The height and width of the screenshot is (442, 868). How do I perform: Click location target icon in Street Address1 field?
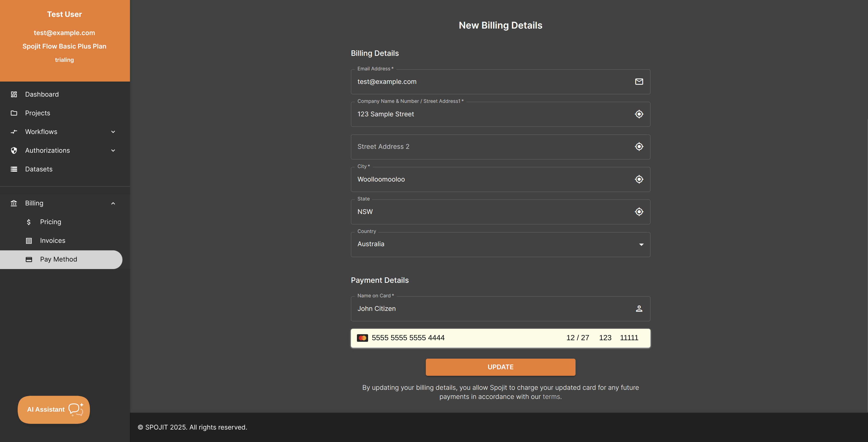click(x=639, y=114)
